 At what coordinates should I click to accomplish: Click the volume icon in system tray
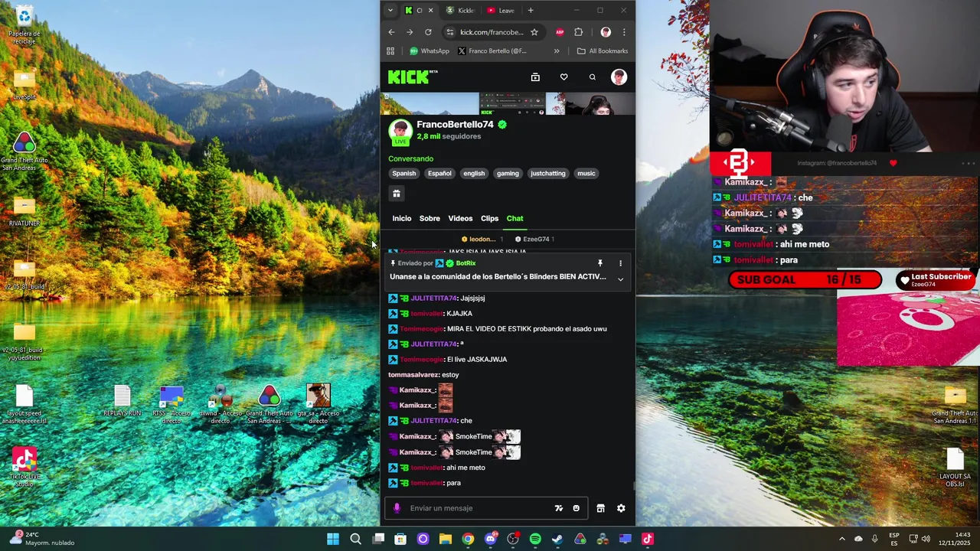tap(926, 539)
